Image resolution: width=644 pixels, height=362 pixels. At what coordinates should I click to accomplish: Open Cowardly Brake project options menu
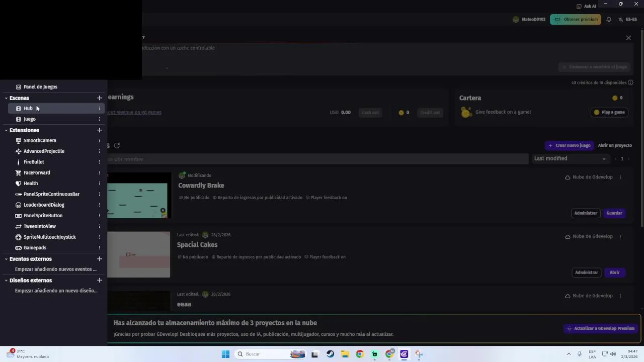pyautogui.click(x=620, y=177)
